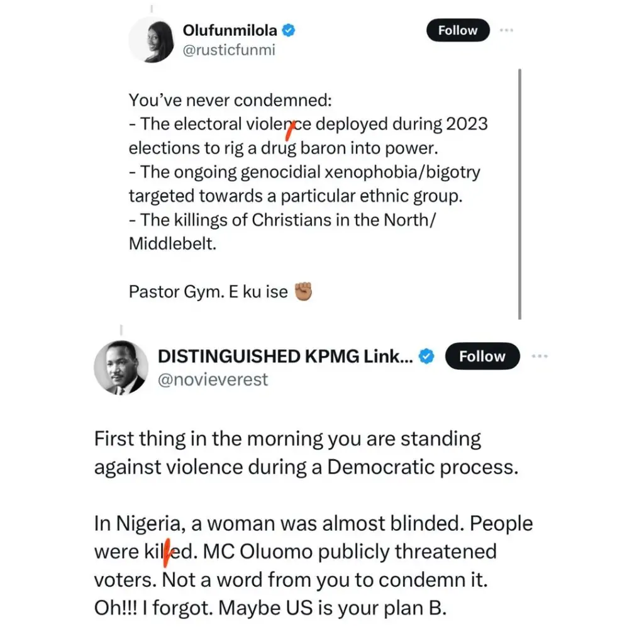
Task: Click the verified badge beside DISTINGUISHED KPMG
Action: coord(427,357)
